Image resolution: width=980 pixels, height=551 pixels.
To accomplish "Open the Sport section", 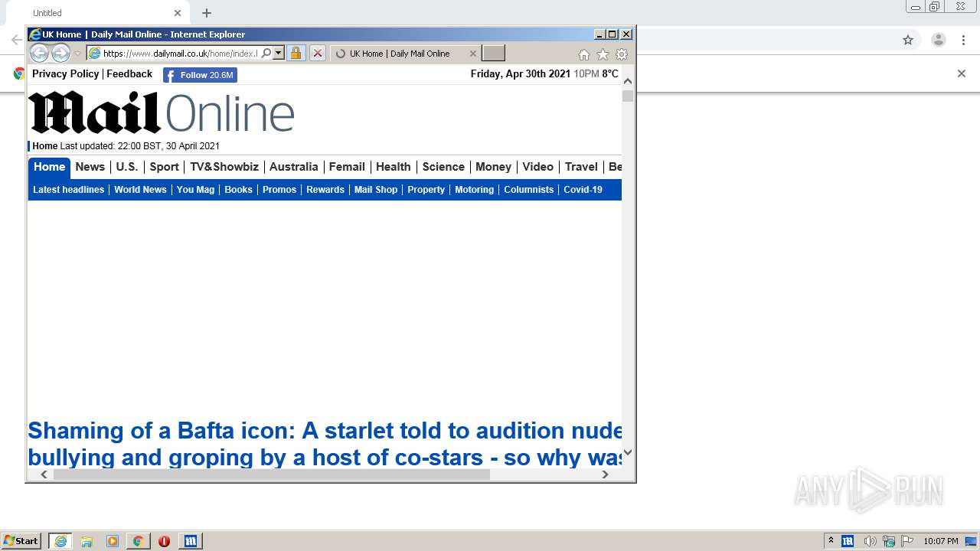I will 164,167.
